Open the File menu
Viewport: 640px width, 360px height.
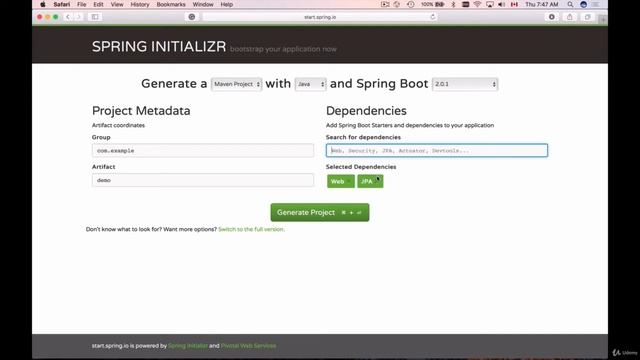click(x=82, y=4)
